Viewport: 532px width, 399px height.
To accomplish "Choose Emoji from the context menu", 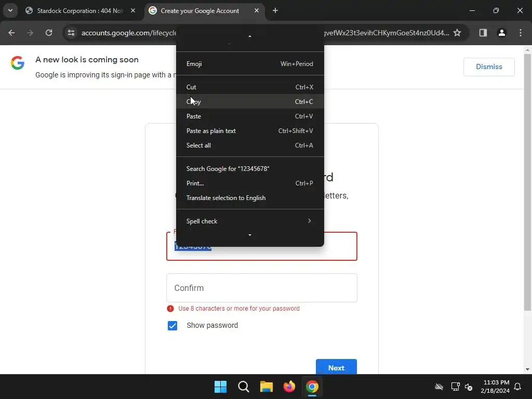I will pyautogui.click(x=250, y=64).
